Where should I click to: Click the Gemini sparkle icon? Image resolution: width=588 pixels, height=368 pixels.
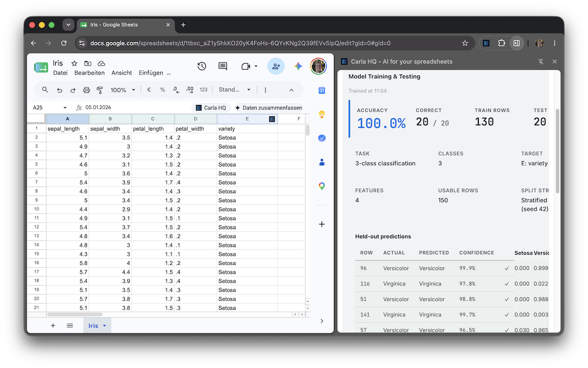[298, 66]
